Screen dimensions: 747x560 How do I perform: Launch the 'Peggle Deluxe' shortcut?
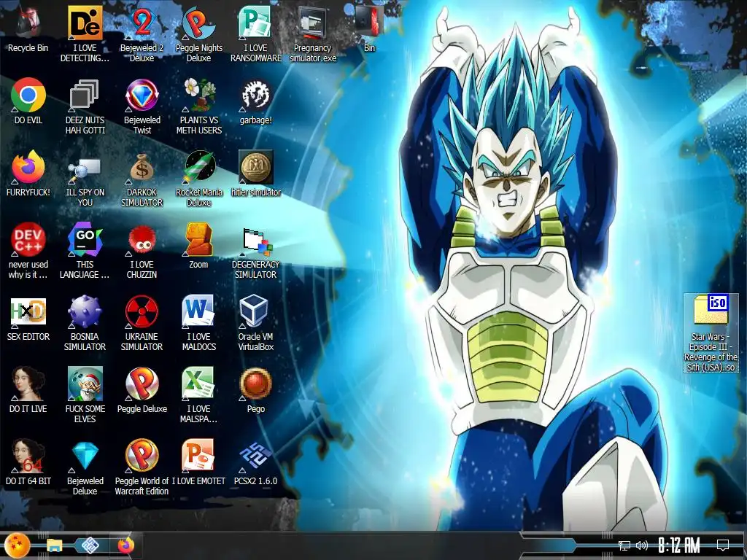click(142, 390)
